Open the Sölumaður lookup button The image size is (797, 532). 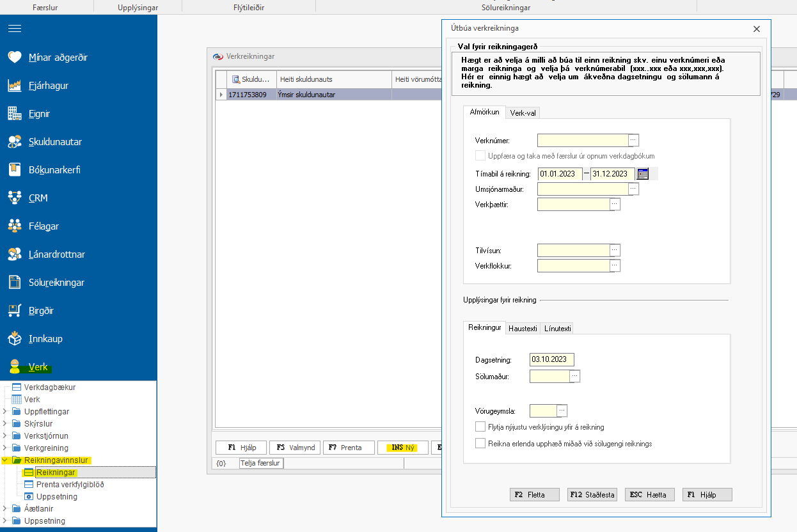574,377
